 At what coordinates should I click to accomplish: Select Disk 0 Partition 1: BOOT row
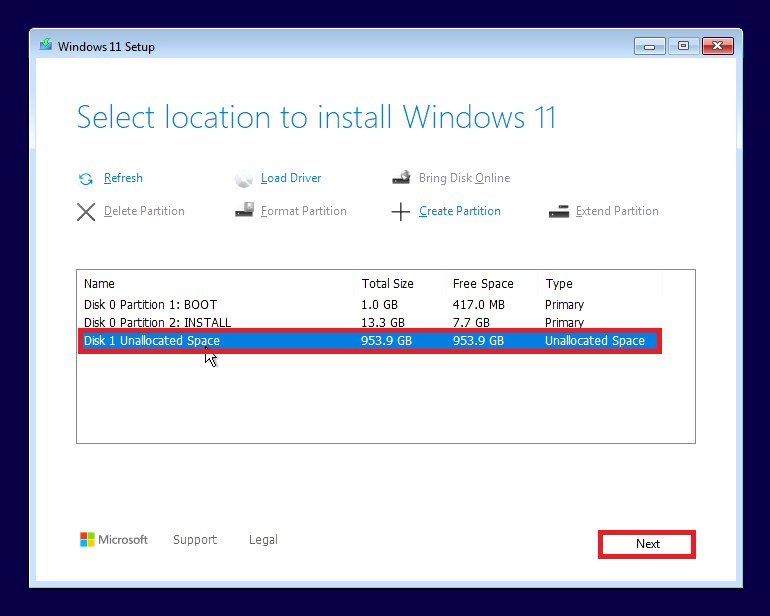coord(370,305)
